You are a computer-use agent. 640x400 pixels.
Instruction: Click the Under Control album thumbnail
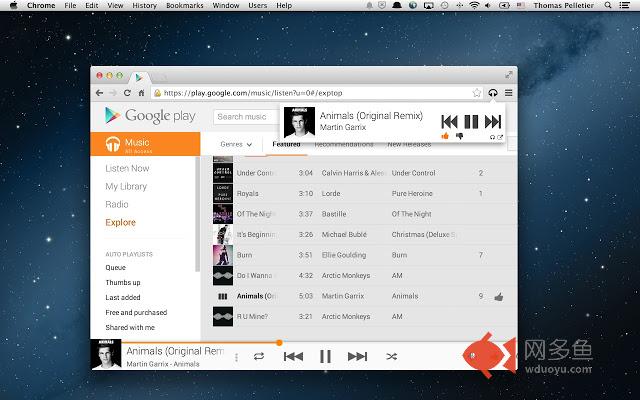223,173
